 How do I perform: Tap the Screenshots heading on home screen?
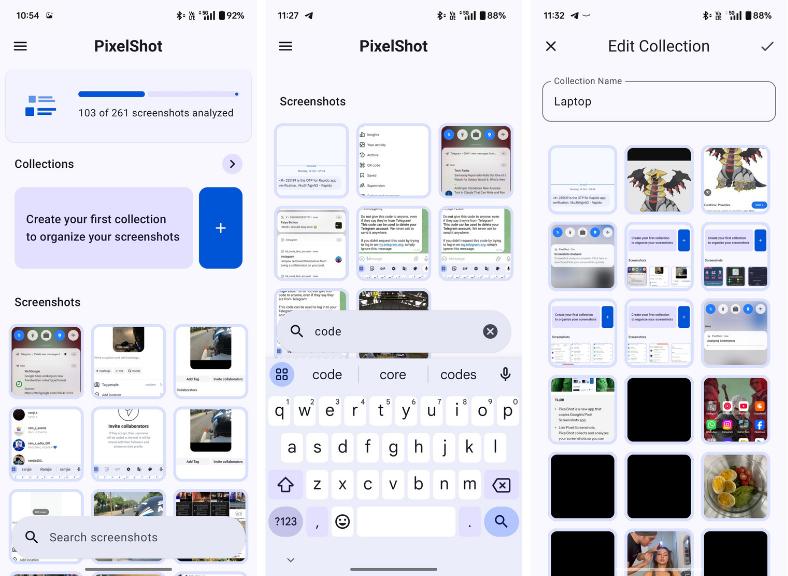coord(47,302)
